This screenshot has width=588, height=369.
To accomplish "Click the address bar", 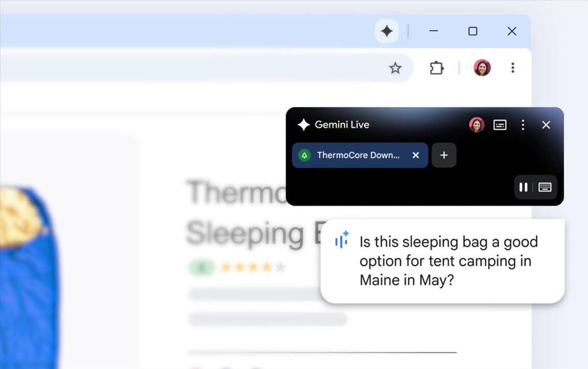I will coord(206,68).
